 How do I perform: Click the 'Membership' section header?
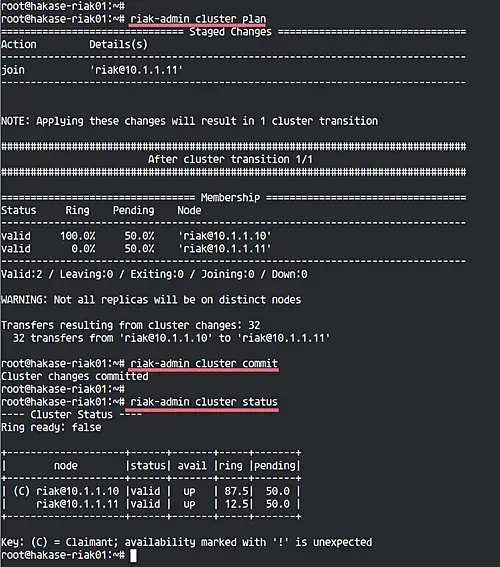click(230, 197)
